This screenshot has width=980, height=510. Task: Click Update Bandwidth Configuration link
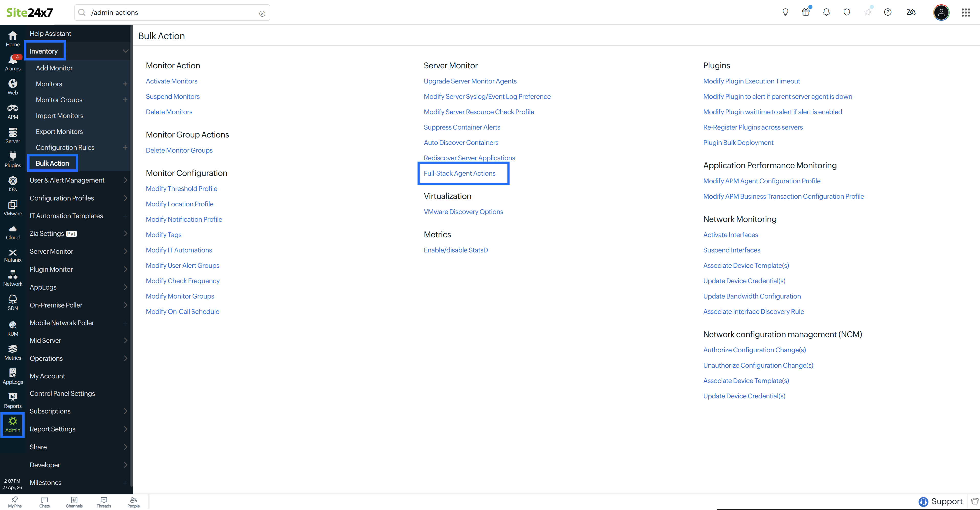(x=752, y=296)
